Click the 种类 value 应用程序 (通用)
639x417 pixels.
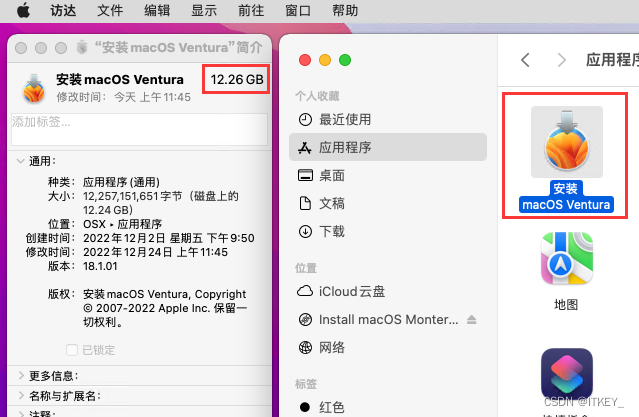tap(121, 182)
